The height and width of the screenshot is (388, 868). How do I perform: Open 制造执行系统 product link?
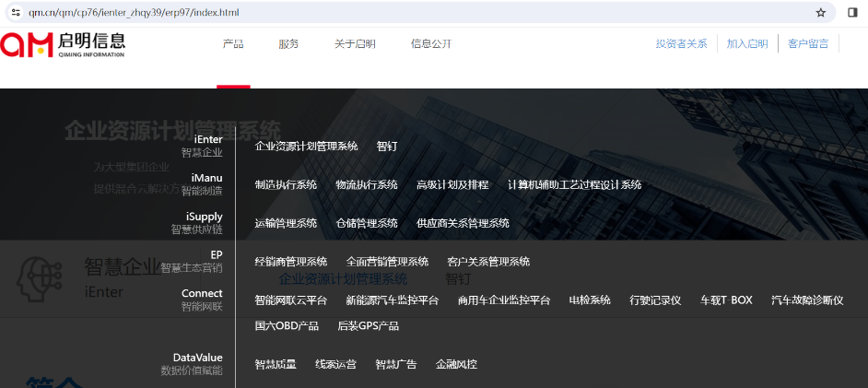(286, 185)
